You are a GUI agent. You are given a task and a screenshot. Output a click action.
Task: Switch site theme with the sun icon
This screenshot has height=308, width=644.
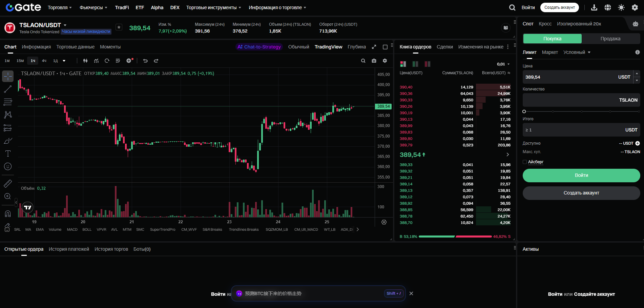pos(621,7)
